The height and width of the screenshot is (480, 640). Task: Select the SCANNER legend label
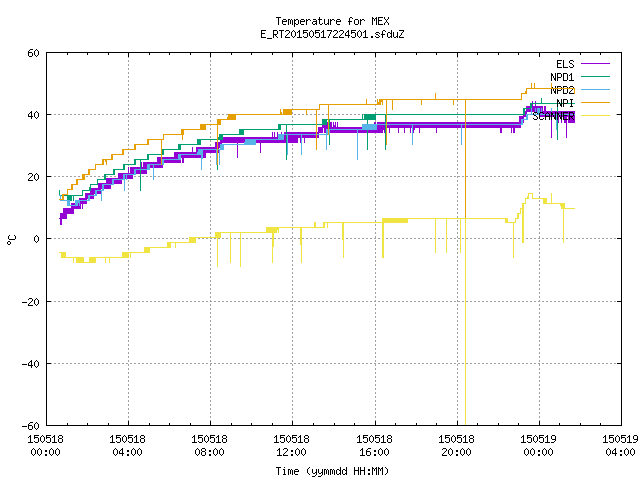tap(553, 116)
